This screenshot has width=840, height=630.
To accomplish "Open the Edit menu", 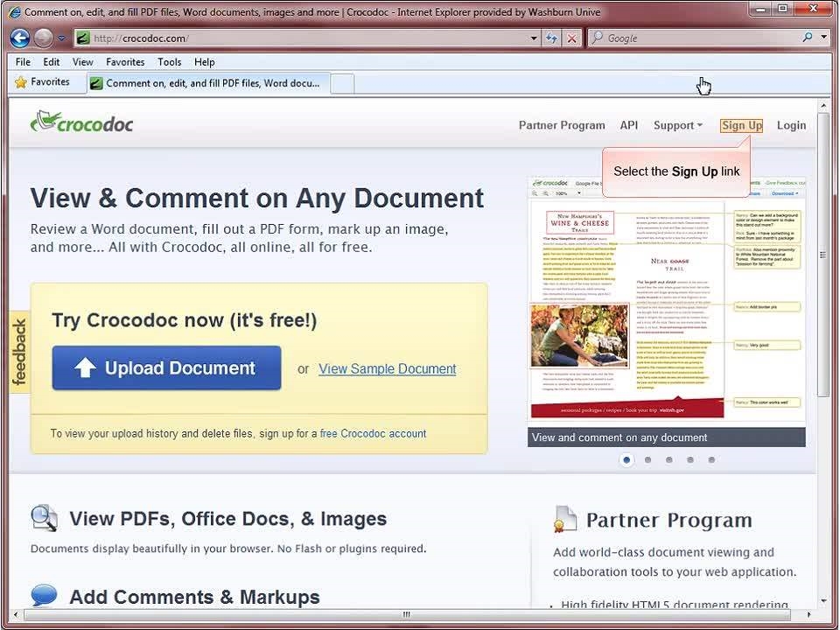I will (x=52, y=62).
